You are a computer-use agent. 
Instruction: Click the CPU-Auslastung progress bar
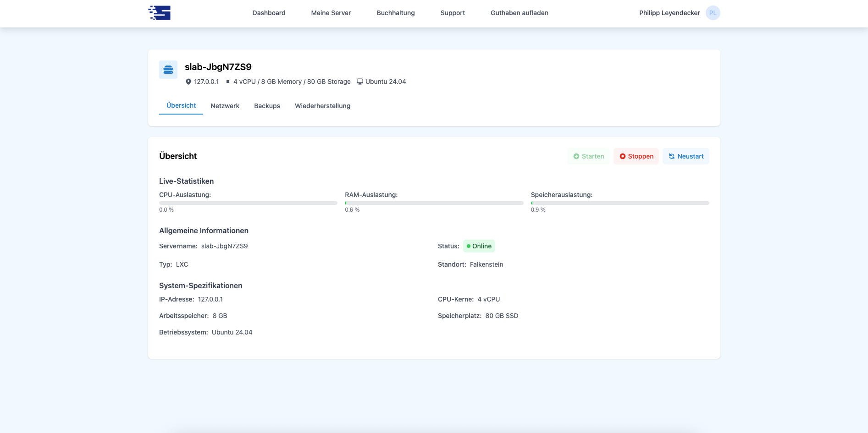coord(248,203)
